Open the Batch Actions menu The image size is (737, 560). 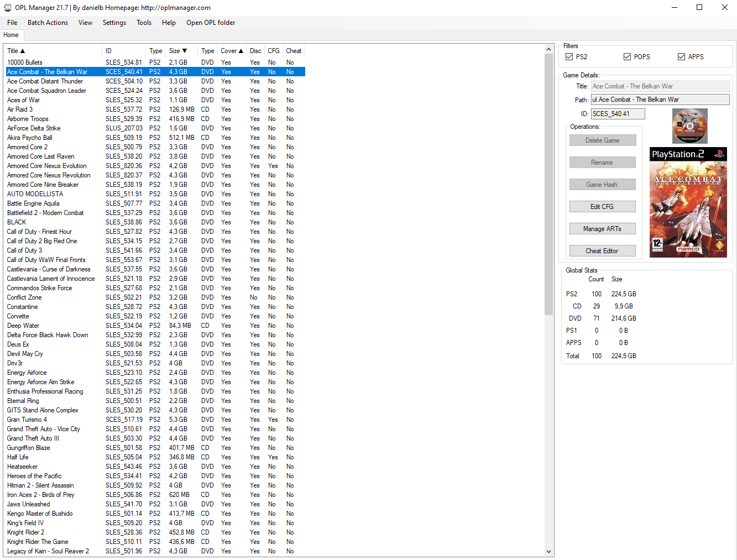click(x=48, y=23)
